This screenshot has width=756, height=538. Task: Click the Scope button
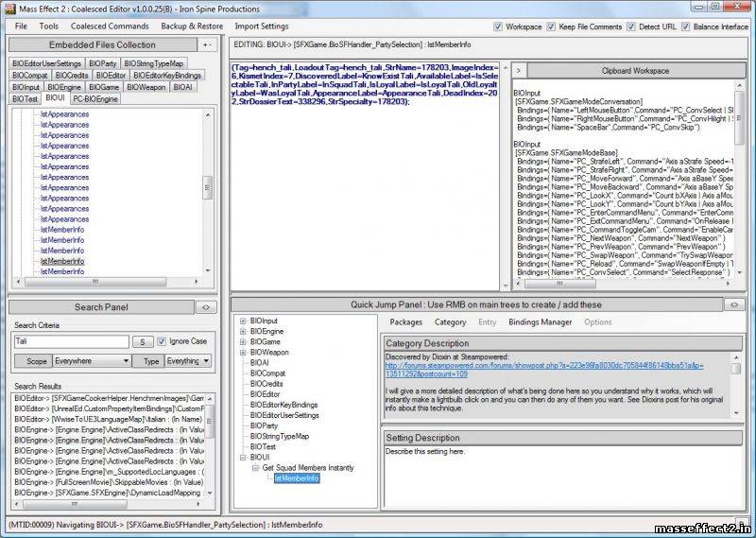pos(33,361)
